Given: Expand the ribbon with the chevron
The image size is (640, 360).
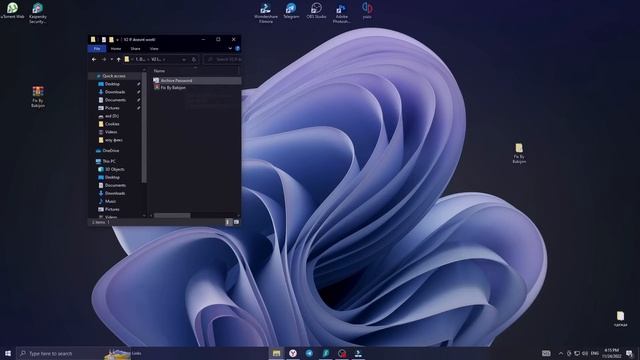Looking at the screenshot, I should point(230,49).
